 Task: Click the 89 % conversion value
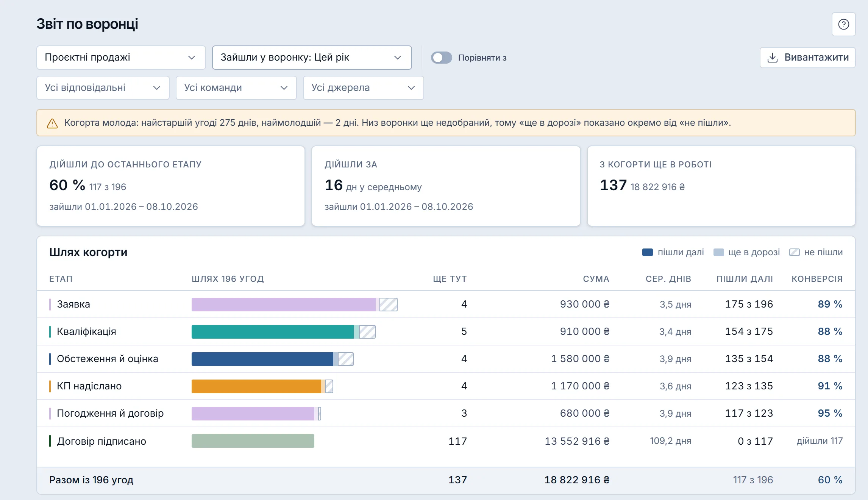coord(830,304)
